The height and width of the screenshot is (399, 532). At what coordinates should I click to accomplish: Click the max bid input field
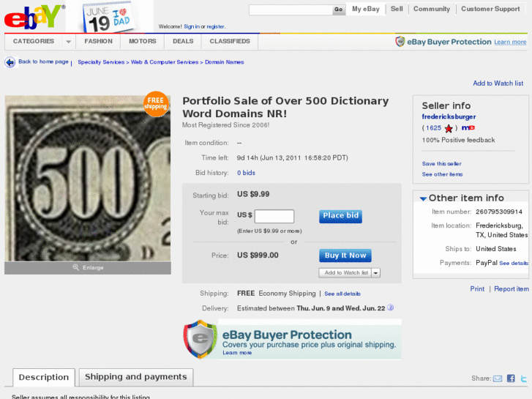[274, 216]
